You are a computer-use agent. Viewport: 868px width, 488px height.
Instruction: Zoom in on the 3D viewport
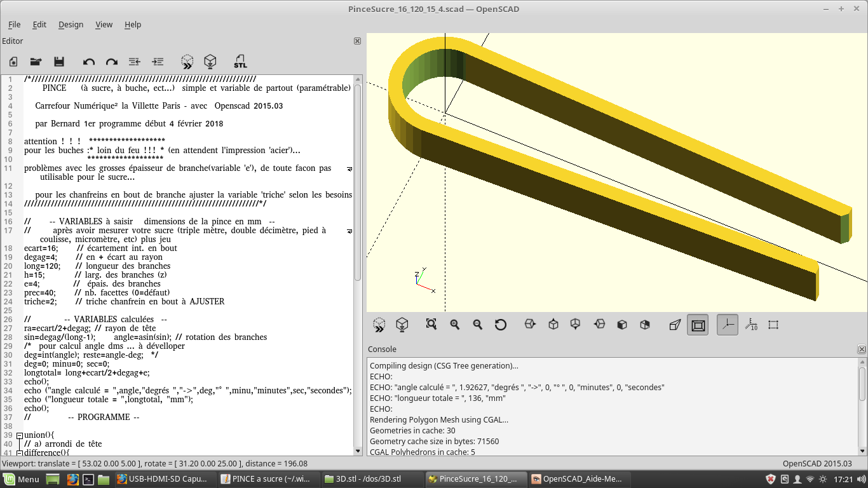pos(455,325)
